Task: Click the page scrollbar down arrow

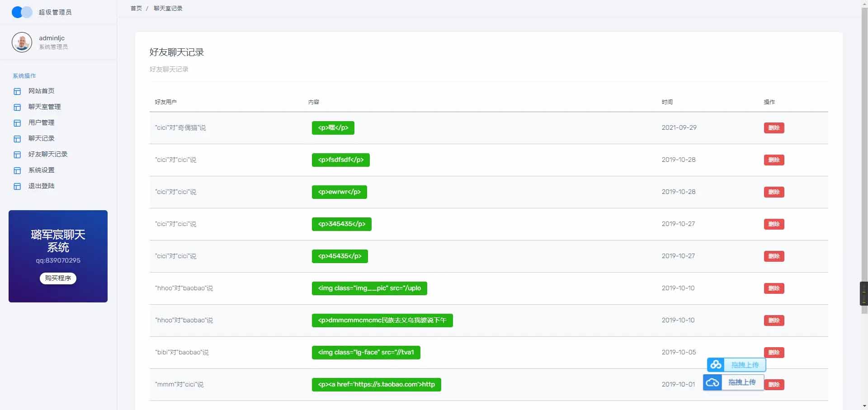Action: coord(864,405)
